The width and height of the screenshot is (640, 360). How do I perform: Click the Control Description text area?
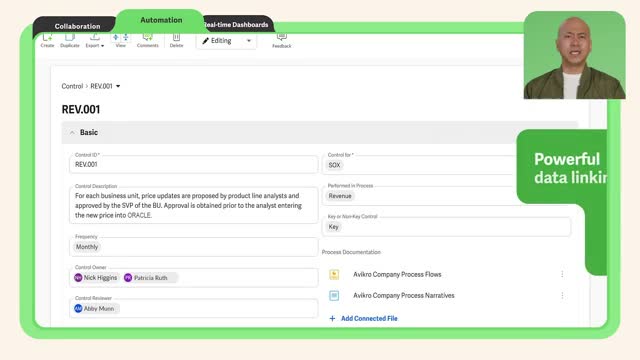(193, 205)
